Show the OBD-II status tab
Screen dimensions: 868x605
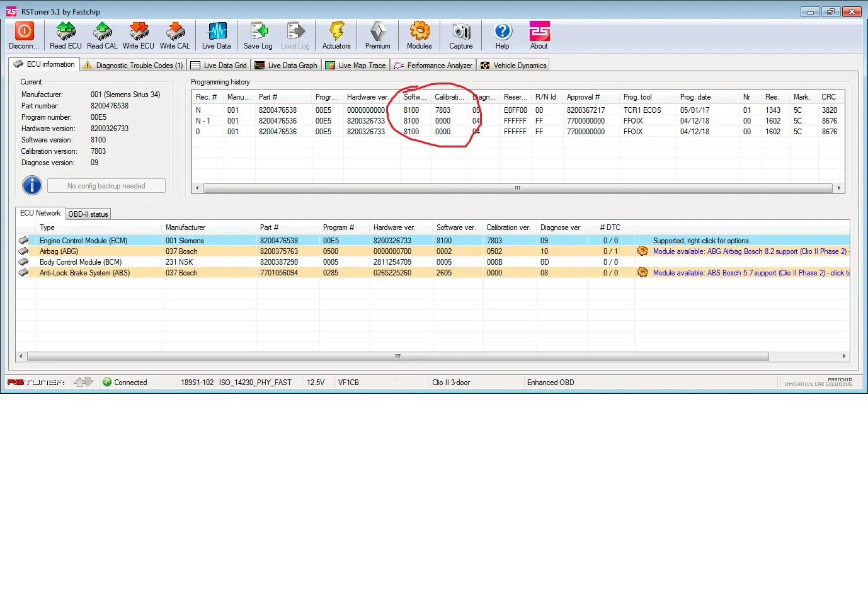[x=88, y=214]
